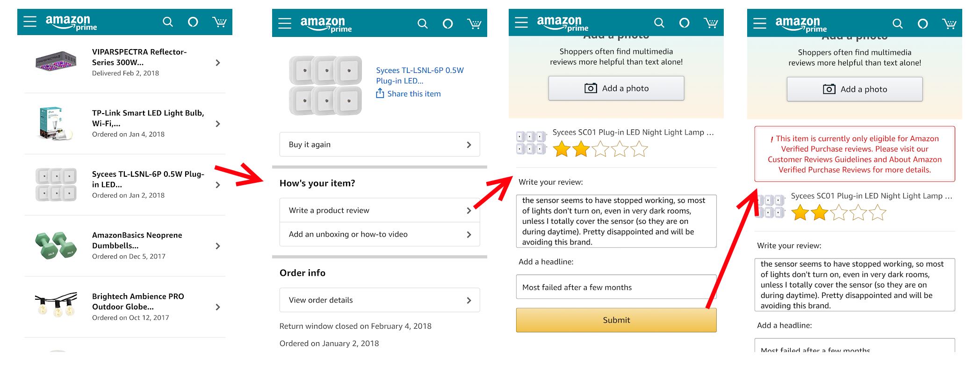Select Add an unboxing or how-to video
The height and width of the screenshot is (367, 980).
379,234
